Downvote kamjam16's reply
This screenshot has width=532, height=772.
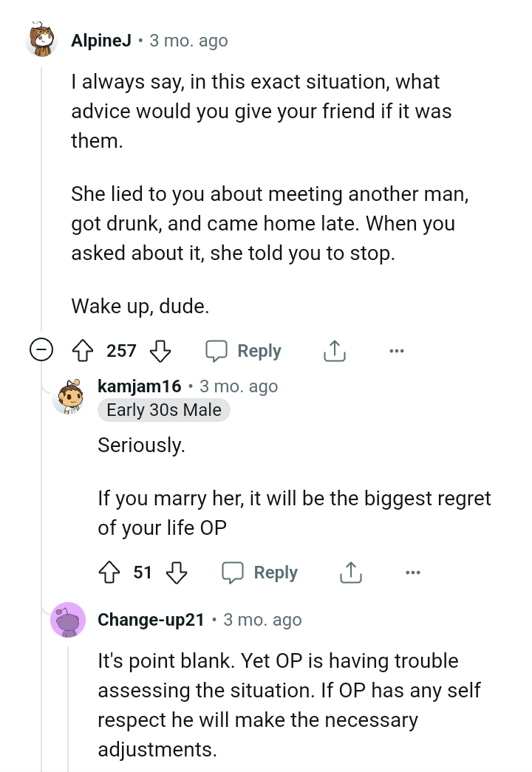[177, 573]
